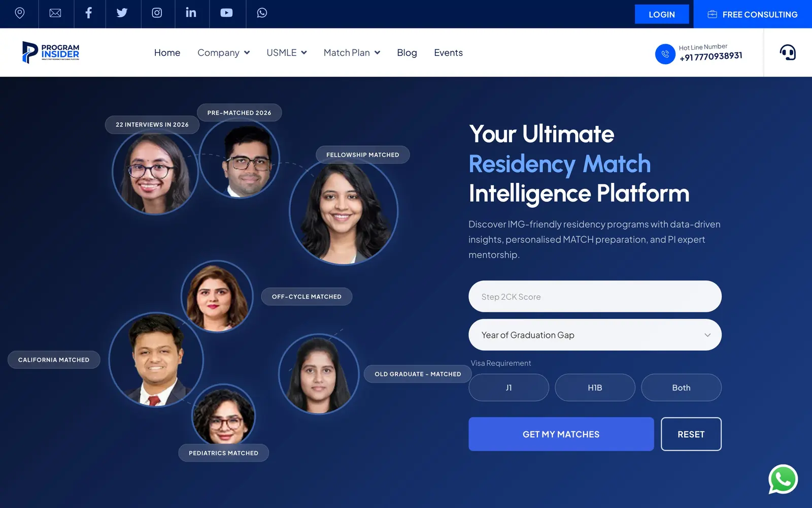
Task: Click GET MY MATCHES button
Action: [561, 434]
